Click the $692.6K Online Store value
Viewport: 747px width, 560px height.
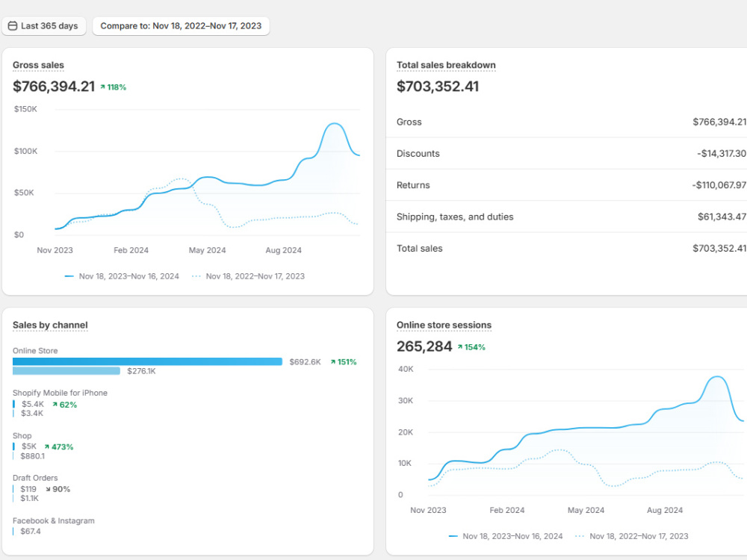pos(305,362)
